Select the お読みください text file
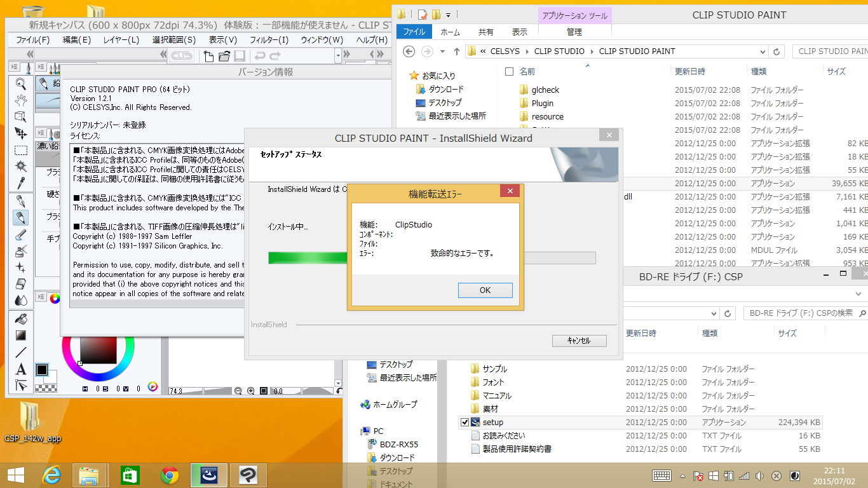This screenshot has height=488, width=868. pos(504,436)
